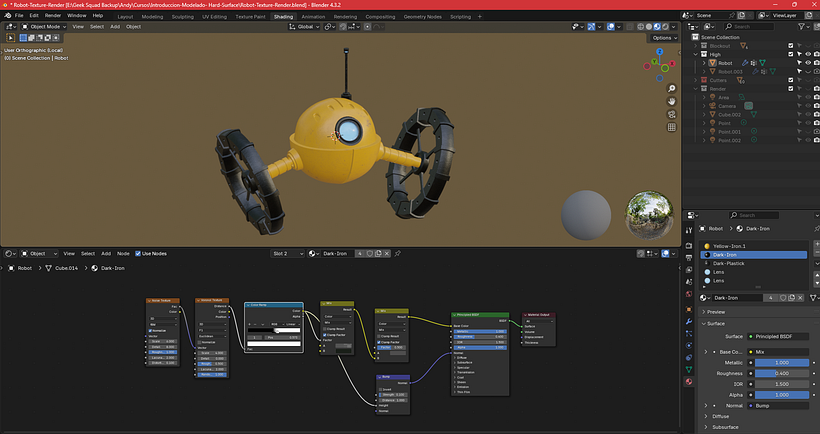Open the World properties tab icon
This screenshot has width=820, height=434.
689,294
